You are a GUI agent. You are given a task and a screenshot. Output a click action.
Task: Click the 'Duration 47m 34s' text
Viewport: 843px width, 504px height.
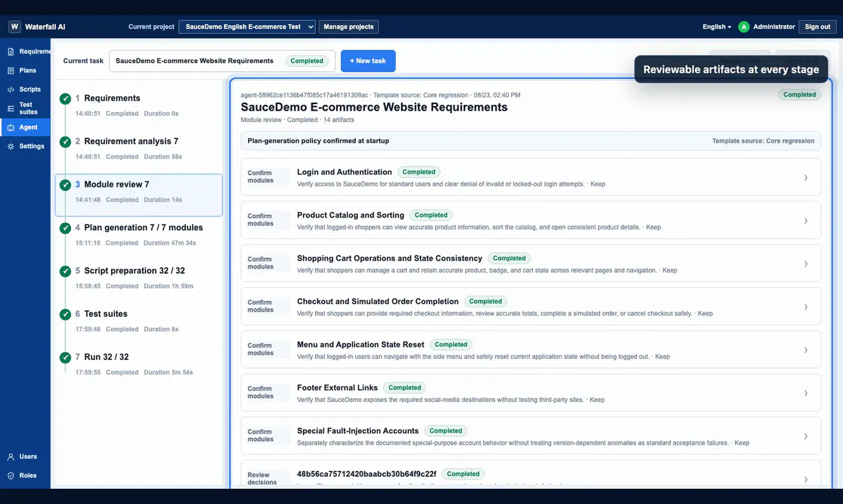click(169, 243)
